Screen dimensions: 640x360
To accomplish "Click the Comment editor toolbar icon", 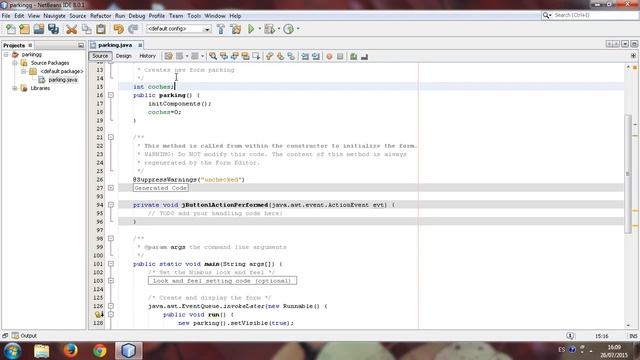I will pyautogui.click(x=353, y=56).
